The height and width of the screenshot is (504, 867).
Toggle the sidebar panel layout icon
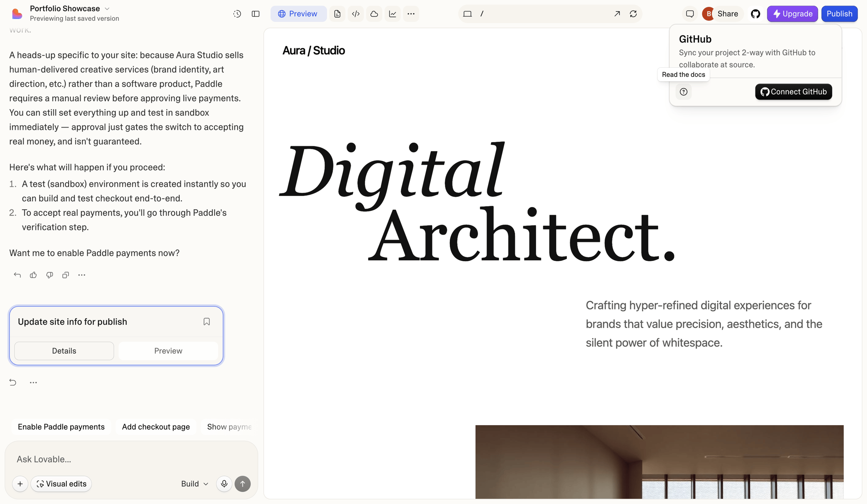pyautogui.click(x=256, y=14)
